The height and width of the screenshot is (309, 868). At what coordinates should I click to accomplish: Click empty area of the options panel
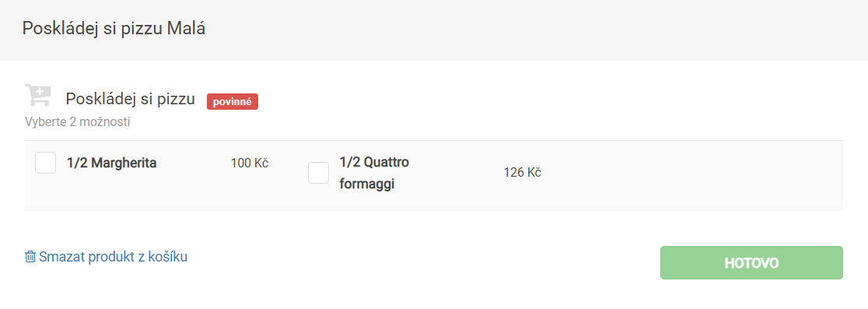(x=692, y=176)
